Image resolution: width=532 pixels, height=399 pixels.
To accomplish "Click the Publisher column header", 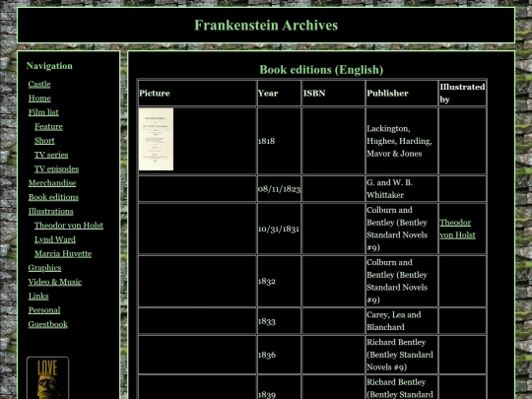I will 402,94.
